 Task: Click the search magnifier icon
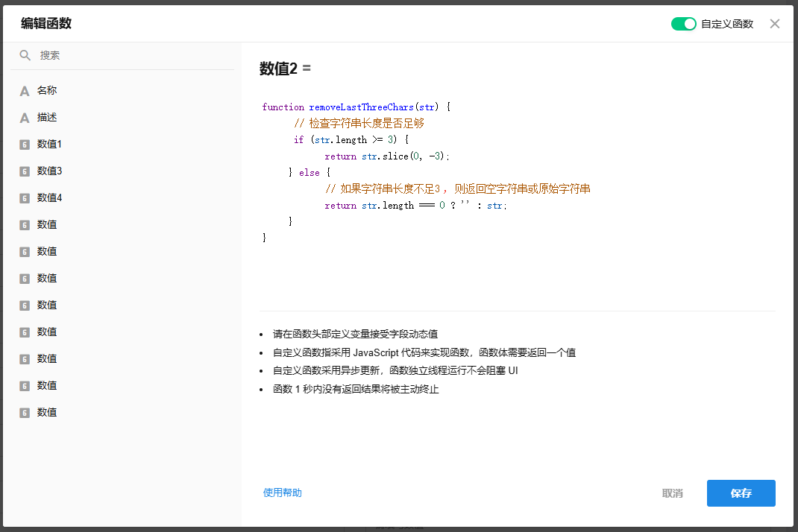[x=25, y=55]
